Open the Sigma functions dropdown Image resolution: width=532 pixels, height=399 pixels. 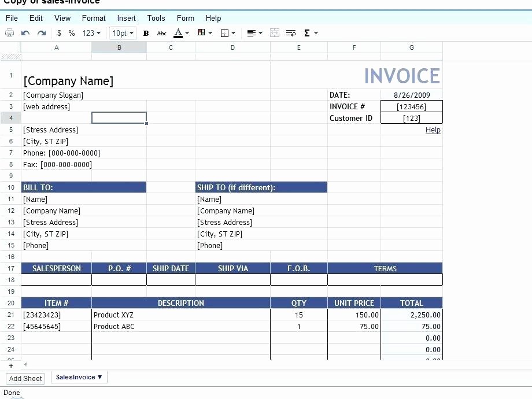coord(311,33)
